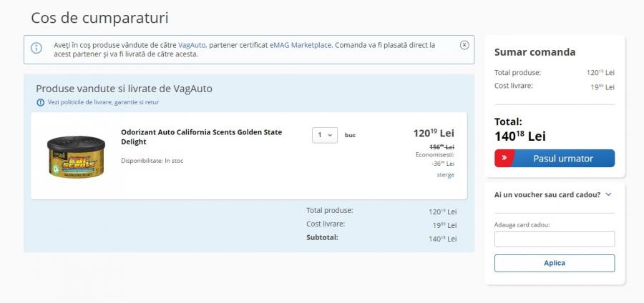644x303 pixels.
Task: Click the 'Disponibilitate: In stoc' text
Action: pos(152,161)
